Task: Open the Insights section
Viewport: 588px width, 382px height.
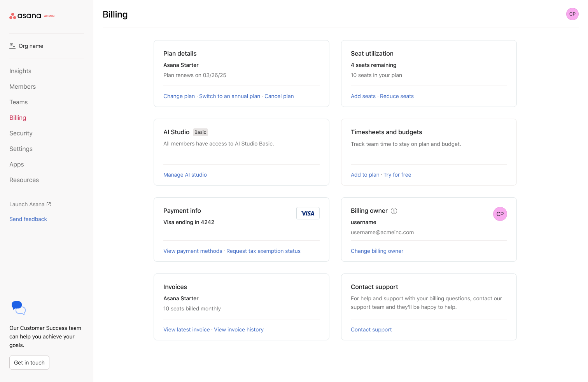Action: [x=20, y=71]
